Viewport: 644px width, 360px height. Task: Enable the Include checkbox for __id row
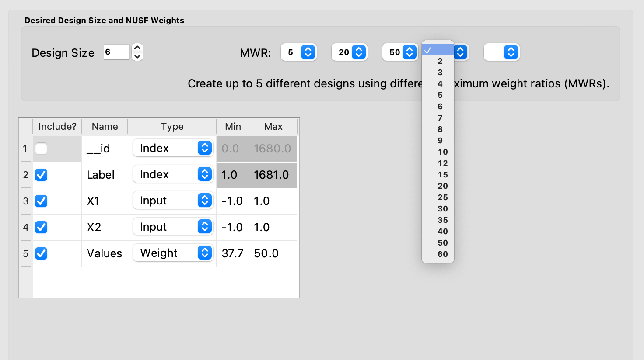(x=41, y=149)
